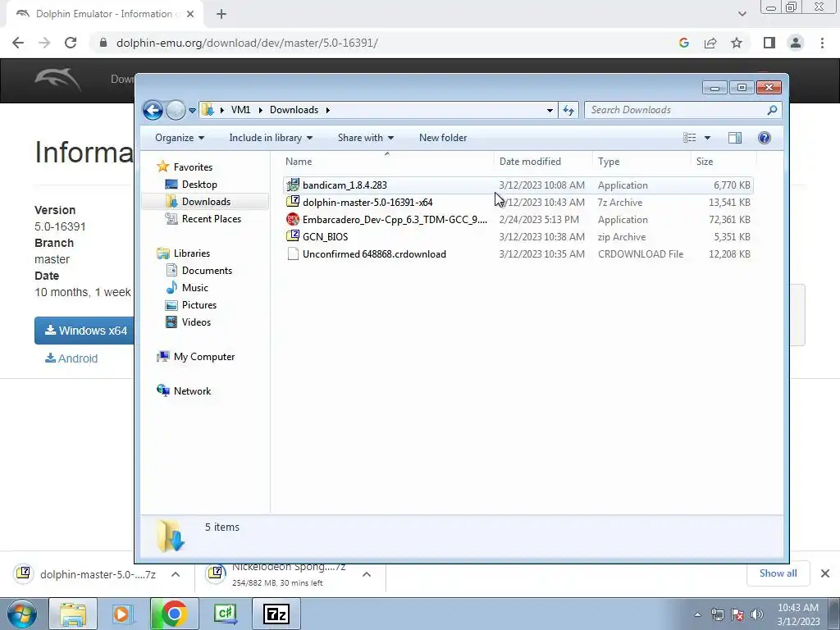The height and width of the screenshot is (630, 840).
Task: Click the search magnifier icon
Action: pyautogui.click(x=772, y=110)
